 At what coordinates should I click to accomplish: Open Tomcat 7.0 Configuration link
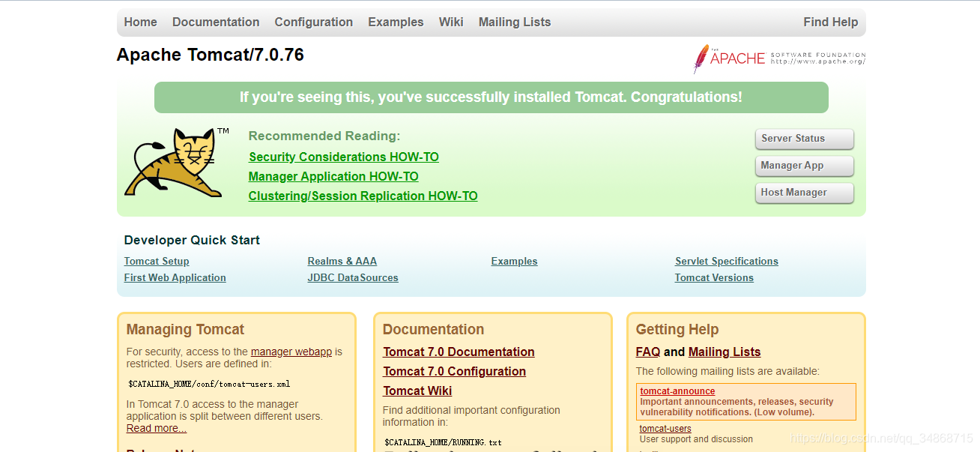(455, 371)
